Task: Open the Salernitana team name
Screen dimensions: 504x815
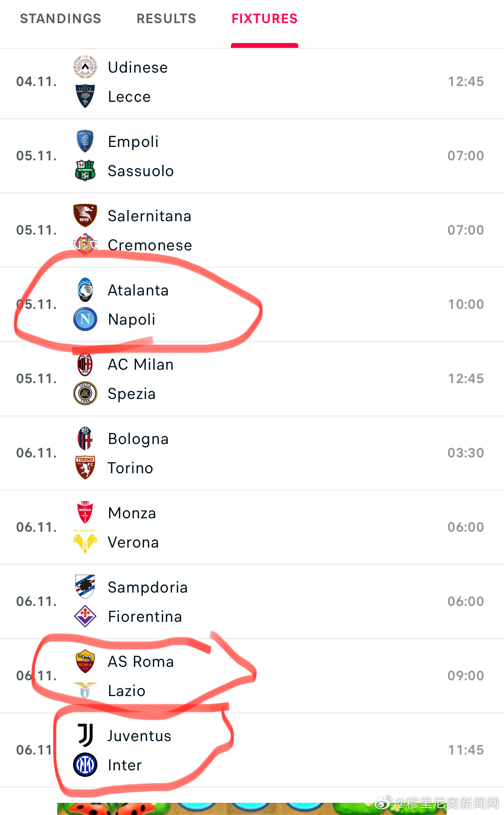Action: [149, 216]
